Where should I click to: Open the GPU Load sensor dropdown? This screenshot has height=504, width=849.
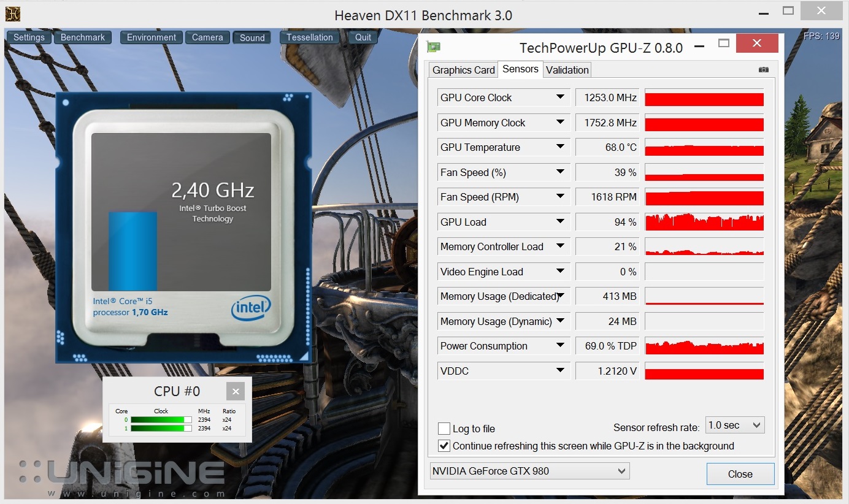tap(560, 222)
